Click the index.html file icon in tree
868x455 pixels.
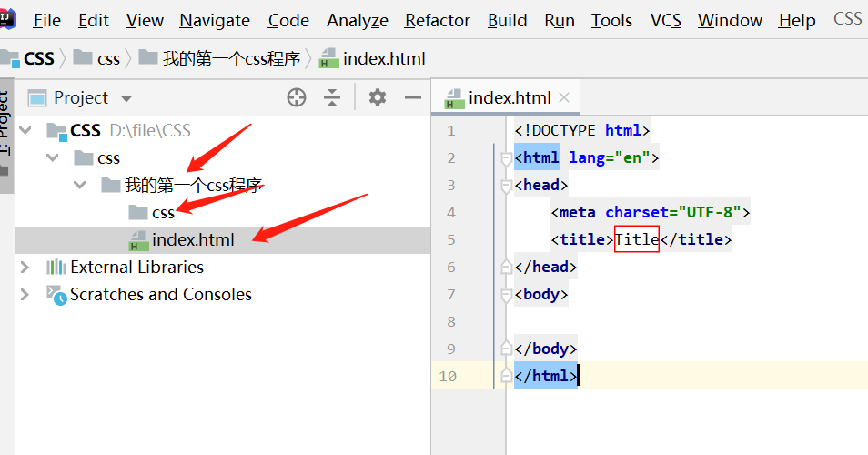coord(137,241)
